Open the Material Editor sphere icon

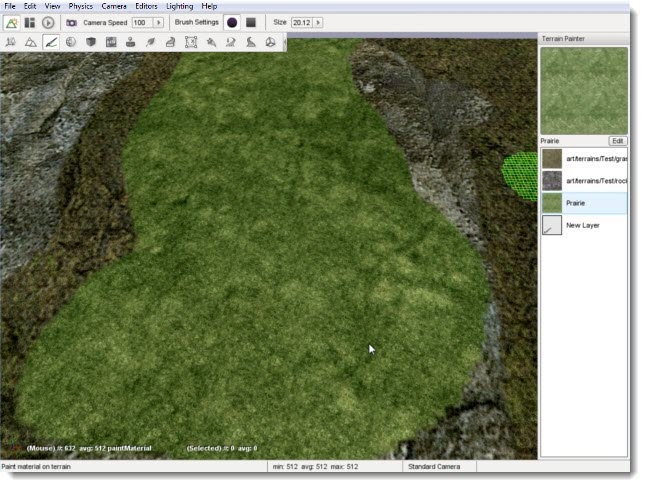[x=71, y=42]
